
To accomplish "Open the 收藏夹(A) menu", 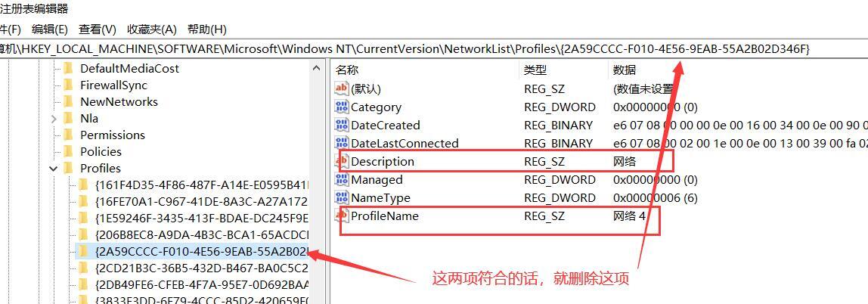I will coord(151,29).
